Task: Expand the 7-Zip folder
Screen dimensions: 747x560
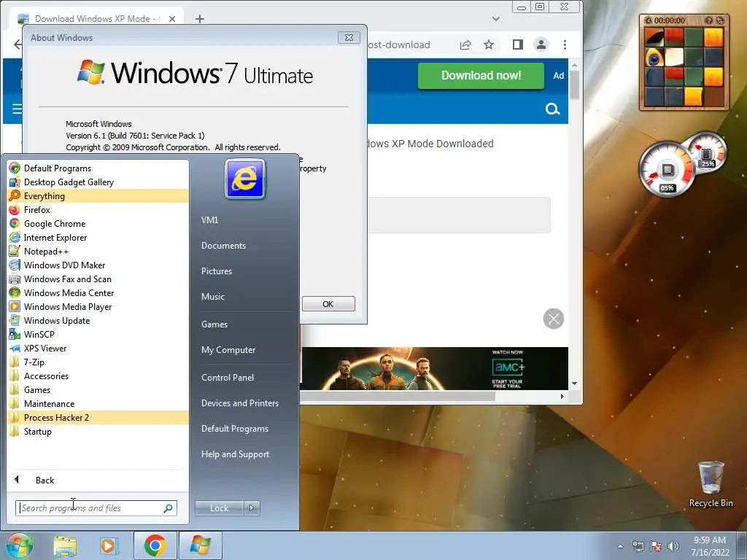Action: click(x=98, y=362)
